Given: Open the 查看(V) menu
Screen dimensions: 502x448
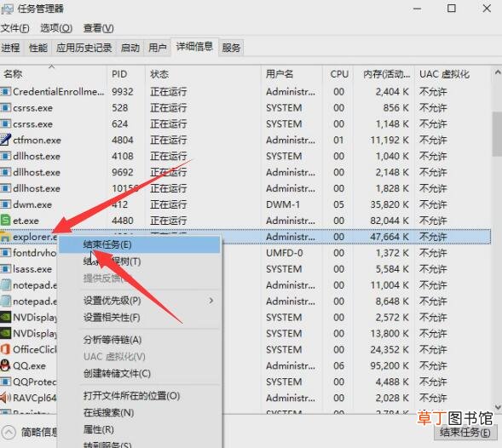Looking at the screenshot, I should (98, 28).
